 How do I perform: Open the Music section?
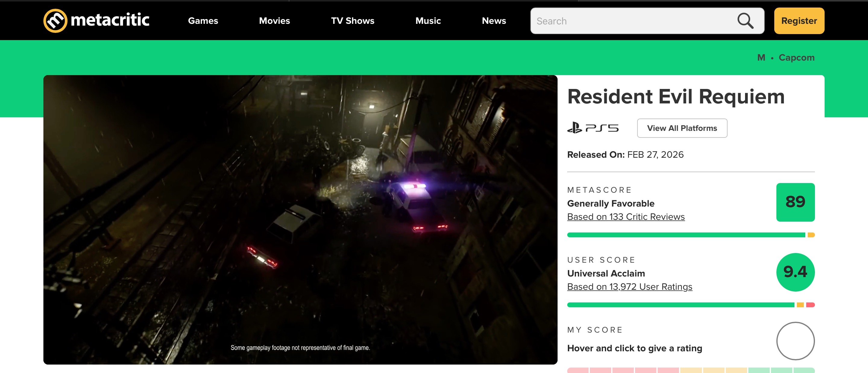pos(428,21)
